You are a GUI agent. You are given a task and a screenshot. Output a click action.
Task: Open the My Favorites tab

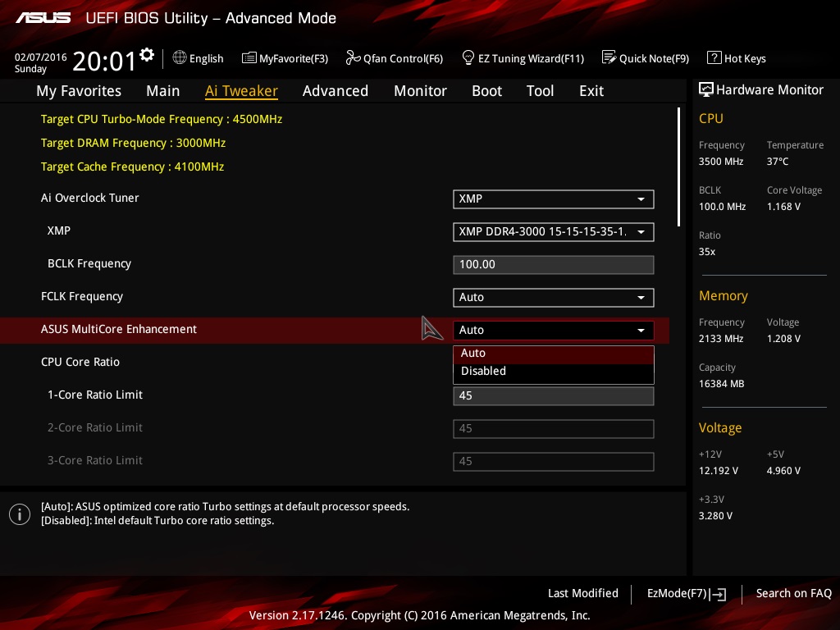pyautogui.click(x=79, y=91)
